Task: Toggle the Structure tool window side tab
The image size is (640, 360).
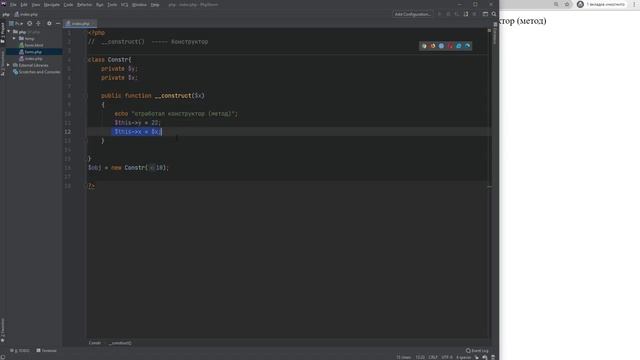Action: point(3,63)
